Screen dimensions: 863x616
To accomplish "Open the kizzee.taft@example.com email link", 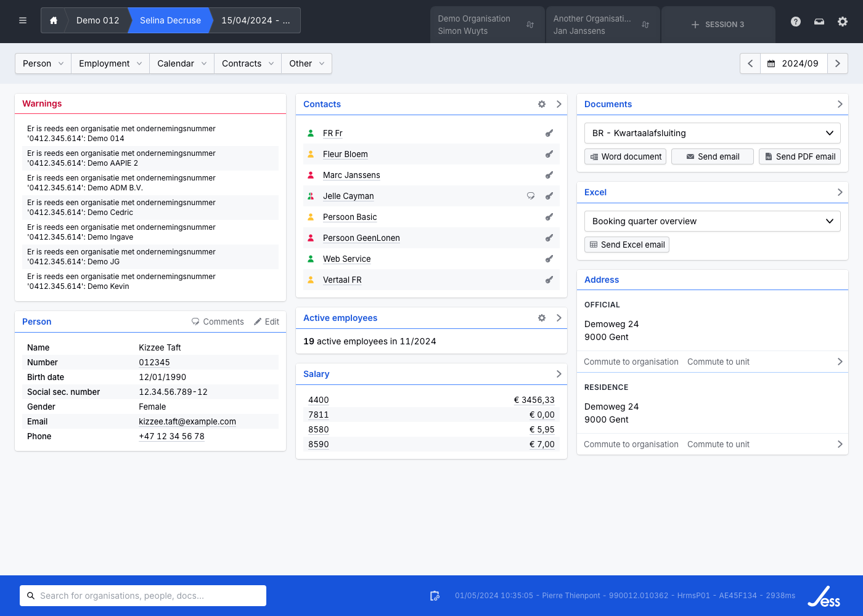I will point(187,421).
